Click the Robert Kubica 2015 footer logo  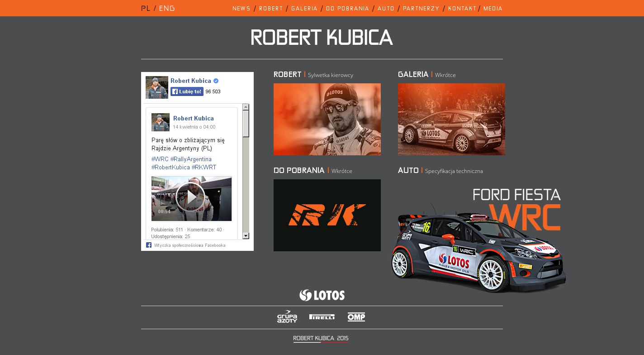pos(321,339)
